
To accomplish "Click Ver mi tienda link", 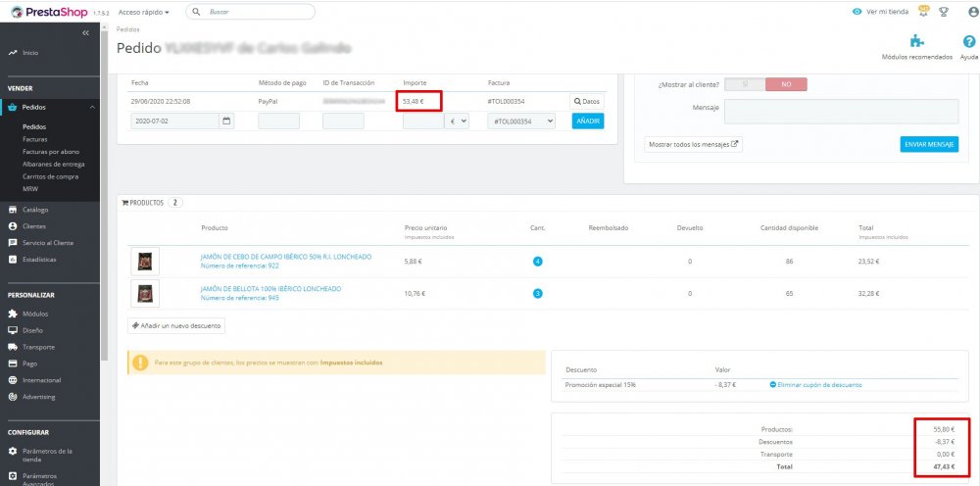I will click(881, 12).
